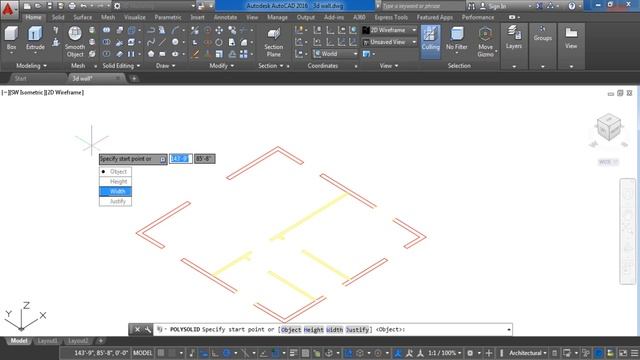
Task: Click the 2D Wireframe viewport label
Action: [x=64, y=93]
